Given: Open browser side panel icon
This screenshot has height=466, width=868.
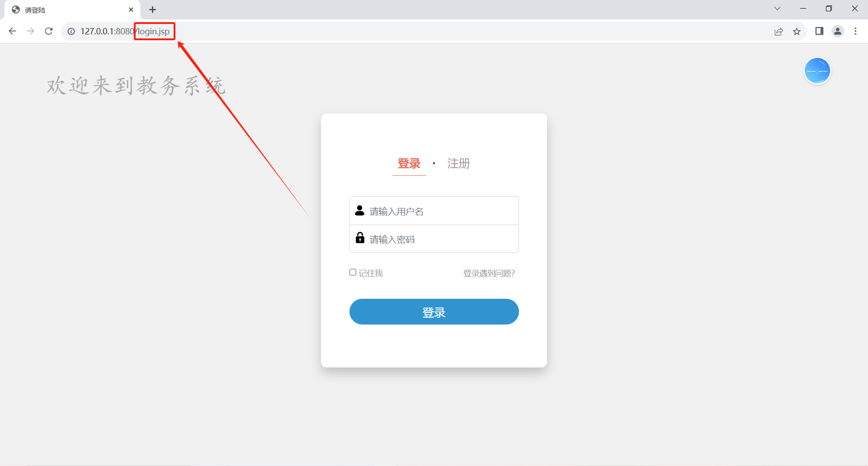Looking at the screenshot, I should (819, 31).
